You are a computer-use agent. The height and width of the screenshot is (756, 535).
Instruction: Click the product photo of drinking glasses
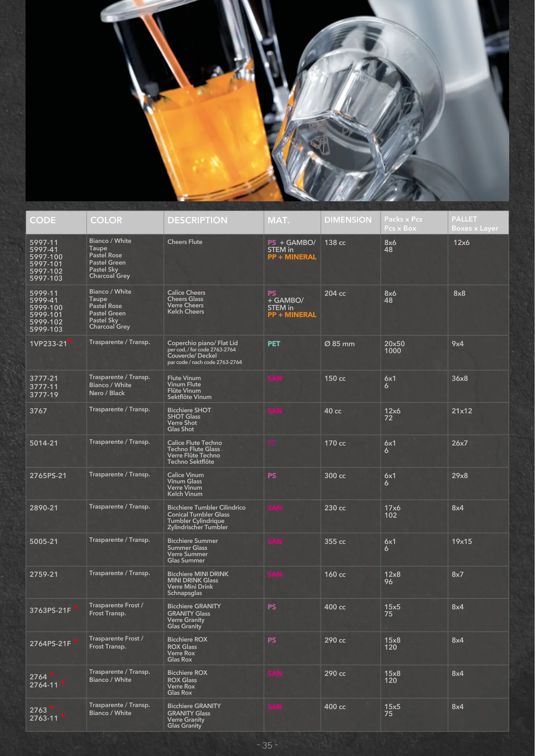click(267, 100)
